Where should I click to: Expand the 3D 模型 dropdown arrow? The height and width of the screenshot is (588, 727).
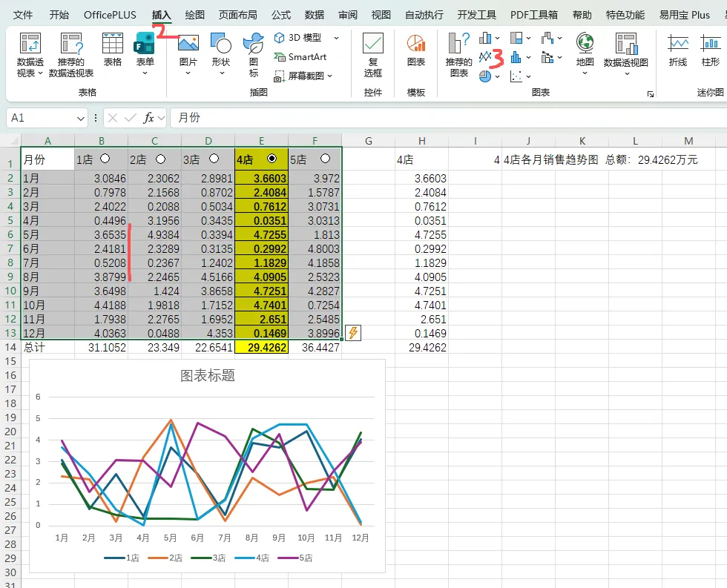click(337, 38)
